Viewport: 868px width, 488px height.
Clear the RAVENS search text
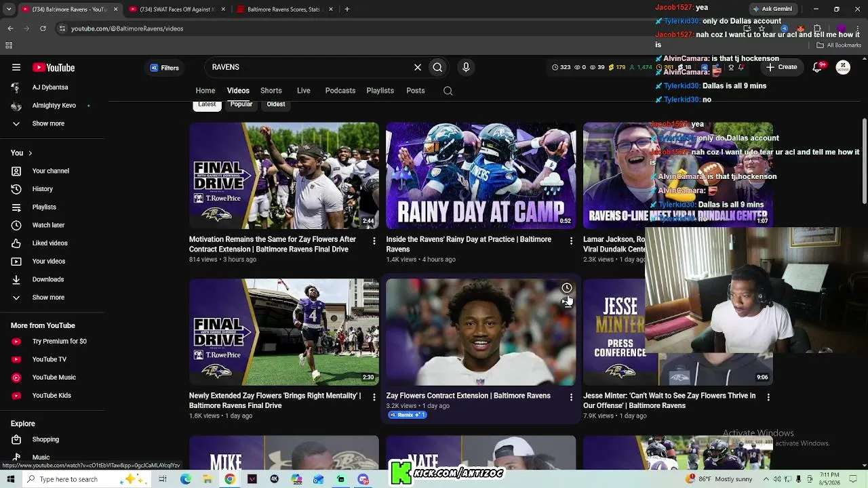tap(418, 67)
